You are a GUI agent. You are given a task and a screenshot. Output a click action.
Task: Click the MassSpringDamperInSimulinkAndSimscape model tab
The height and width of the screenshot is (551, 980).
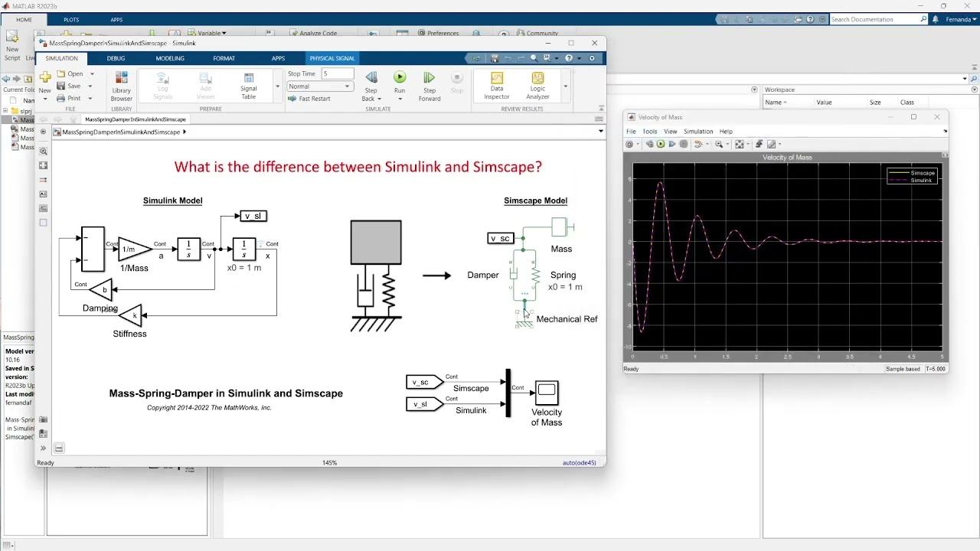(136, 119)
